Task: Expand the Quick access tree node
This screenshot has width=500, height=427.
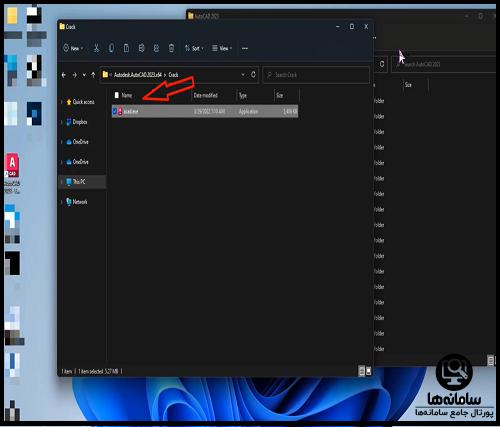Action: pos(62,102)
